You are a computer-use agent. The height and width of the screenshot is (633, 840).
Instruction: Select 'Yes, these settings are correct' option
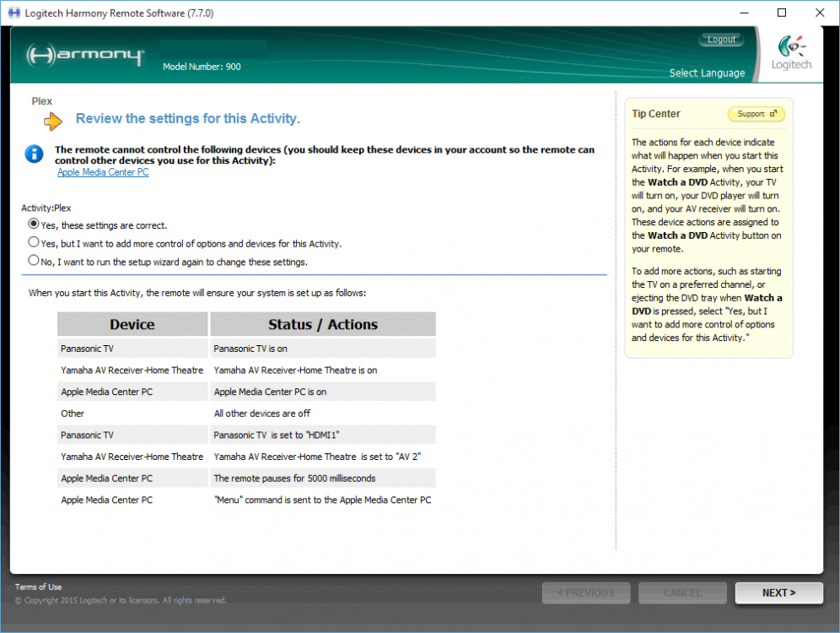click(34, 224)
